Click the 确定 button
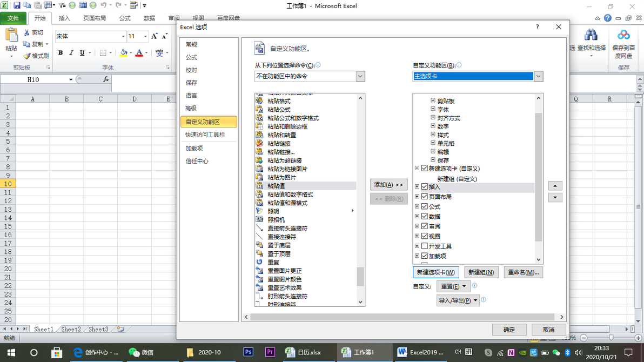 [x=509, y=330]
